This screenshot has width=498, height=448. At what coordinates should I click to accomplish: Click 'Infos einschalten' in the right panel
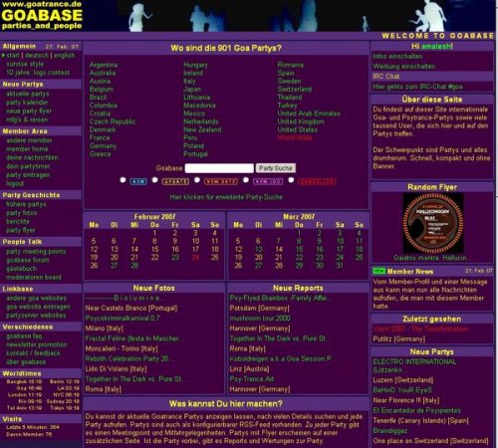[x=397, y=57]
